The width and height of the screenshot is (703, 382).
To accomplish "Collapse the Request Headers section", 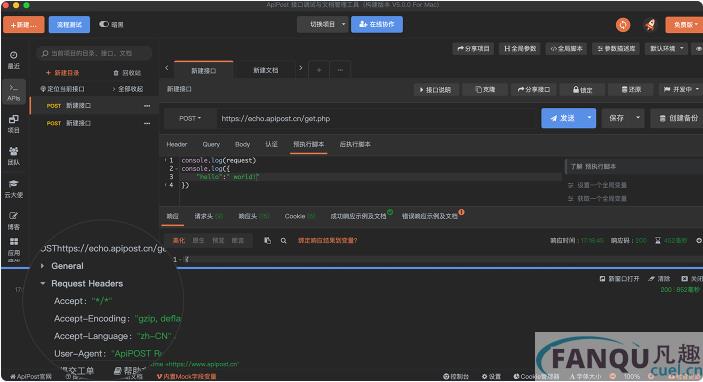I will click(43, 283).
